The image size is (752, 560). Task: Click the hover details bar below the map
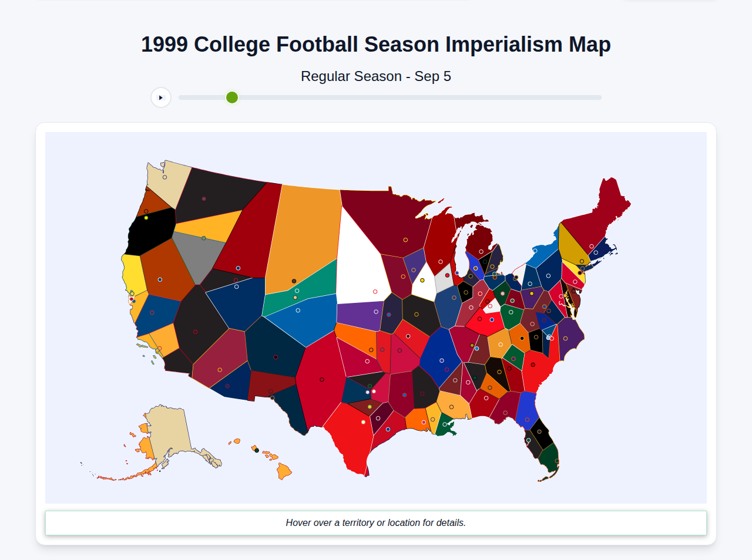[x=376, y=522]
